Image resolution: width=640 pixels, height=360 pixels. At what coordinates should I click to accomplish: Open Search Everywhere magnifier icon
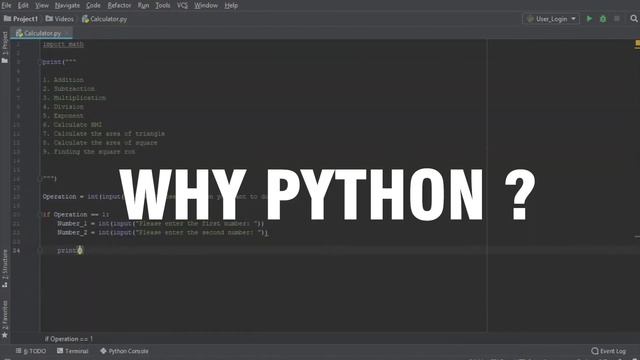pyautogui.click(x=634, y=19)
